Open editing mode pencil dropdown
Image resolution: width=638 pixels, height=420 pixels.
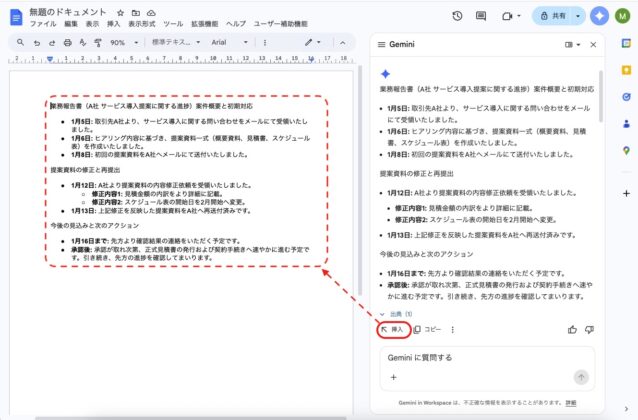point(312,42)
